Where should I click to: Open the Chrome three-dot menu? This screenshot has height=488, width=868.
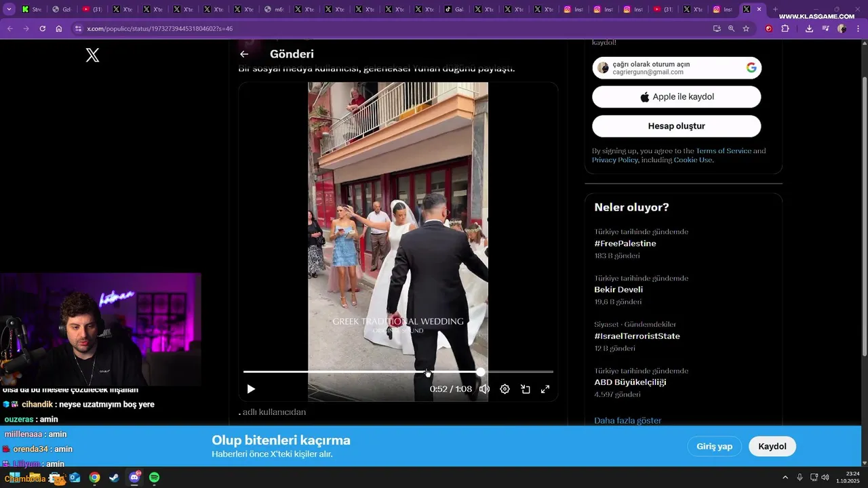pyautogui.click(x=859, y=28)
